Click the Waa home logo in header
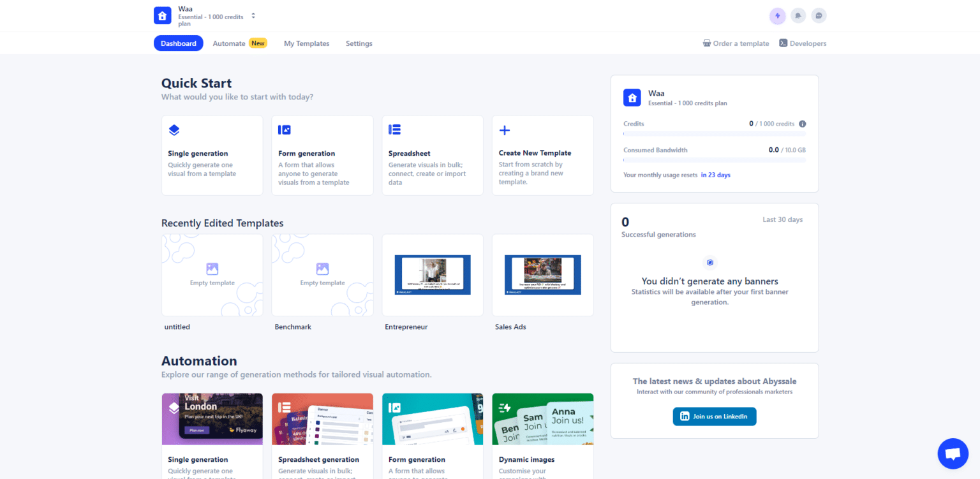This screenshot has height=479, width=980. [x=163, y=16]
